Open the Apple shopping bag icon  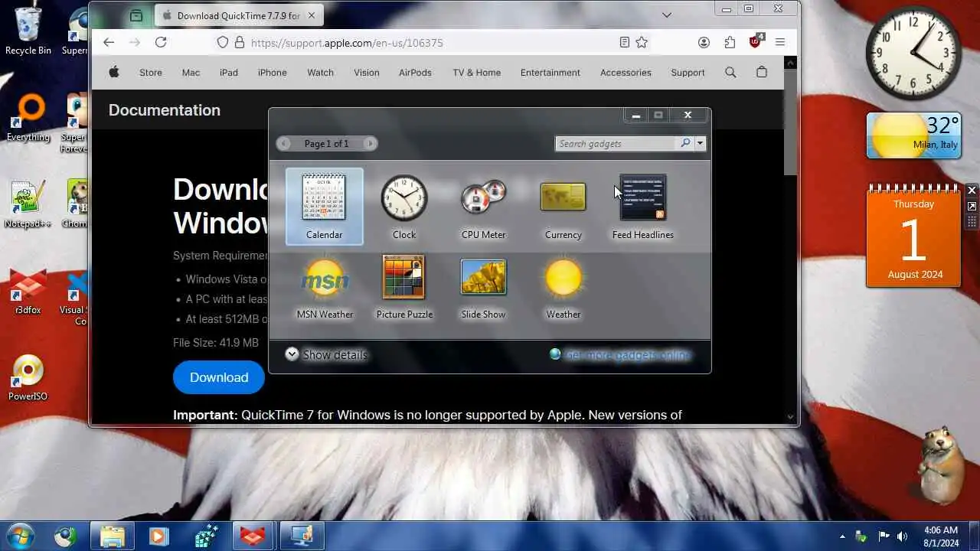point(761,72)
